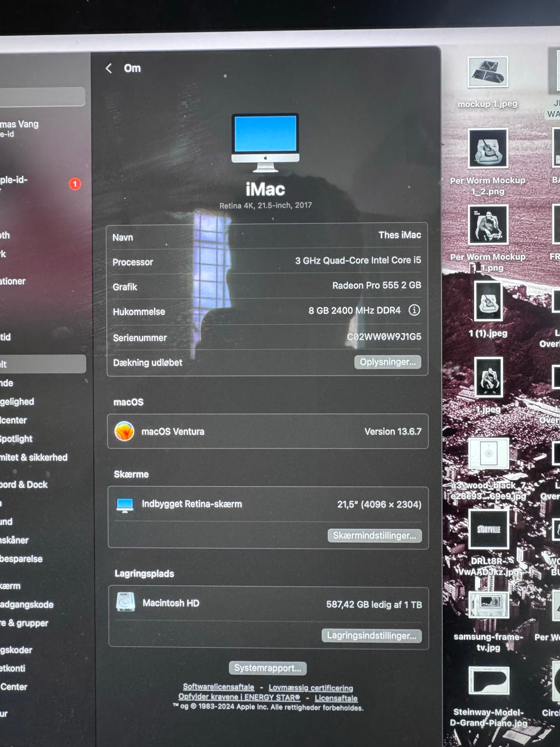This screenshot has width=560, height=747.
Task: Click the processor value 3 GHz Quad-Core Intel Core i5
Action: point(358,260)
